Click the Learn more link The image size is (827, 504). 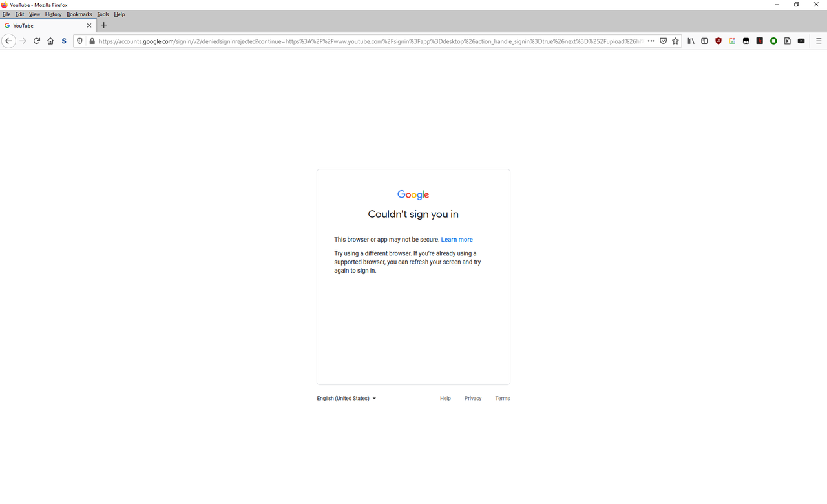[457, 240]
